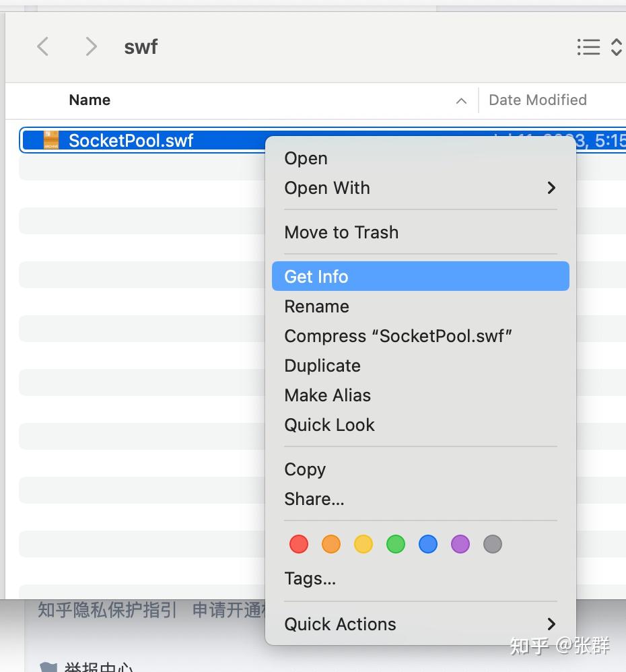Open the SocketPool.swf file
The height and width of the screenshot is (672, 626).
click(x=306, y=158)
